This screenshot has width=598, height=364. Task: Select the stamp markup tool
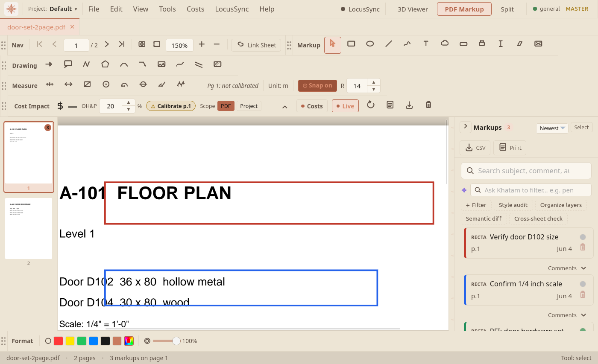(482, 44)
